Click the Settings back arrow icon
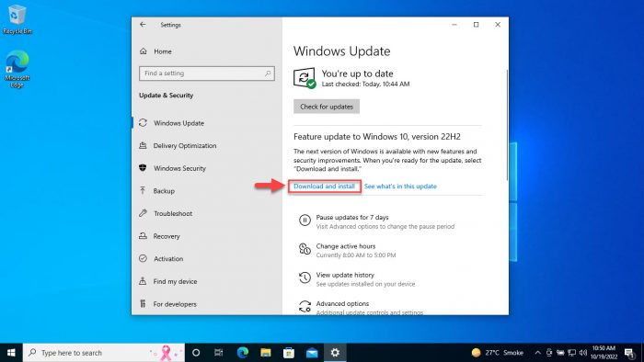The image size is (644, 362). click(143, 25)
